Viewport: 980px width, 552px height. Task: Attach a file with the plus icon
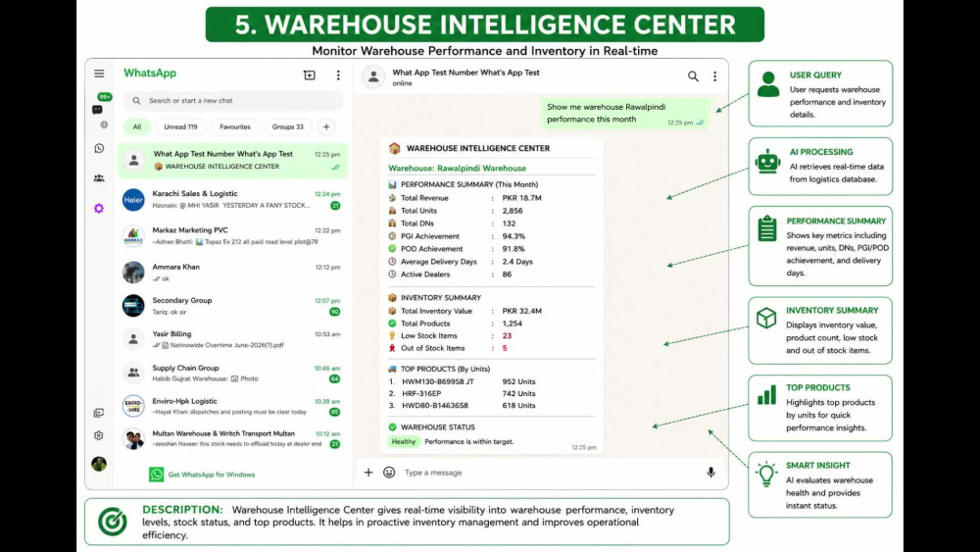point(368,473)
